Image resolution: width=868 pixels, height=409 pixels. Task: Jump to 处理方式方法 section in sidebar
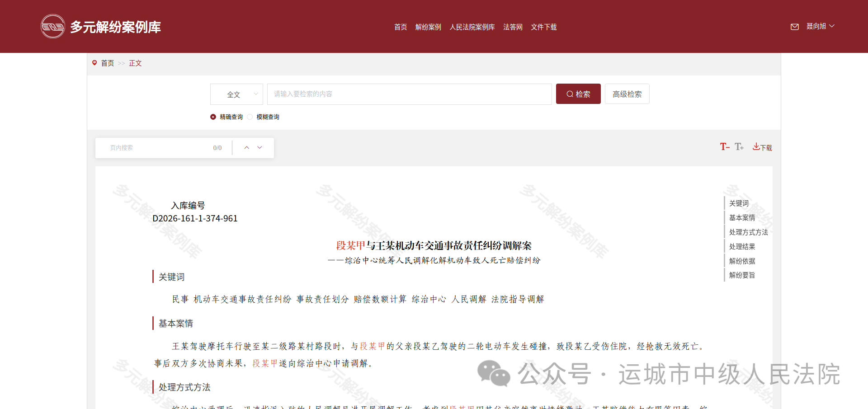(749, 232)
